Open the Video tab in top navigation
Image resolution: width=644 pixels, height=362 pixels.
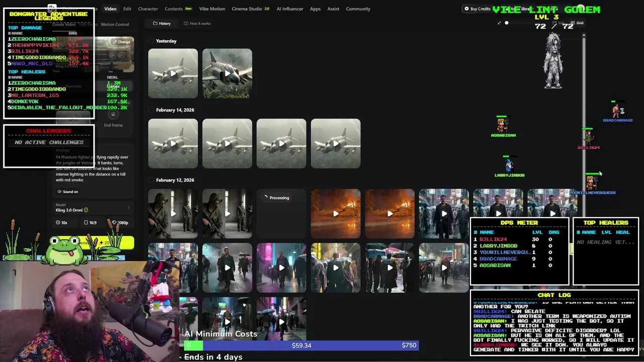coord(110,9)
